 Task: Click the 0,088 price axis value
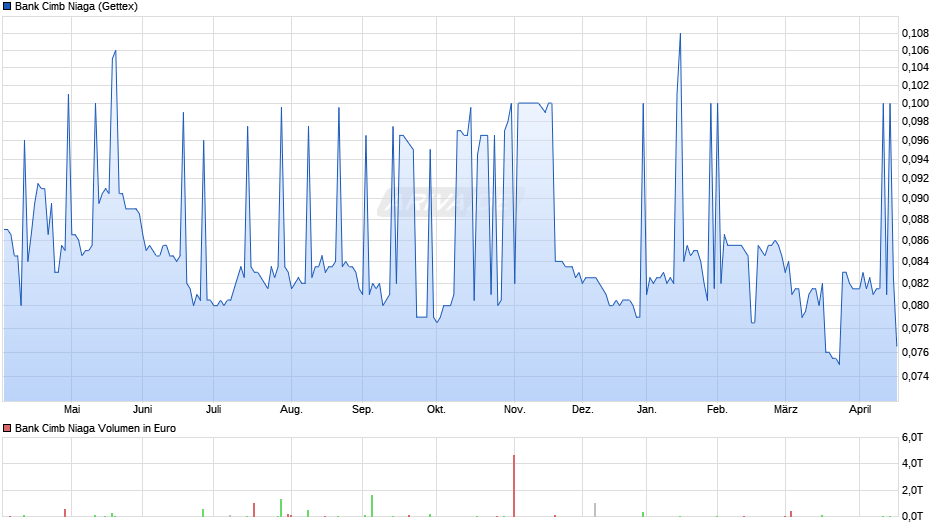click(x=915, y=219)
